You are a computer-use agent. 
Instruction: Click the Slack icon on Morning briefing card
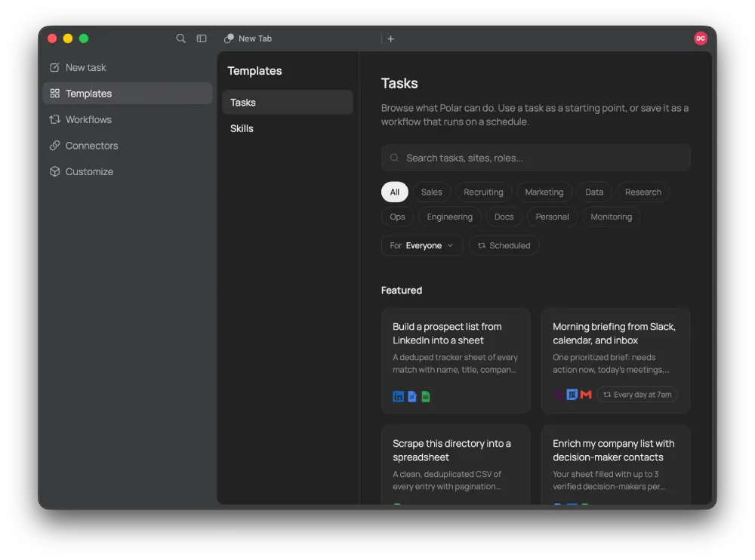pos(559,395)
